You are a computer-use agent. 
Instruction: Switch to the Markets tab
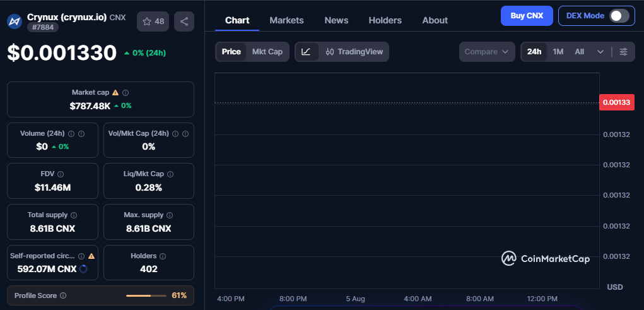pos(286,20)
